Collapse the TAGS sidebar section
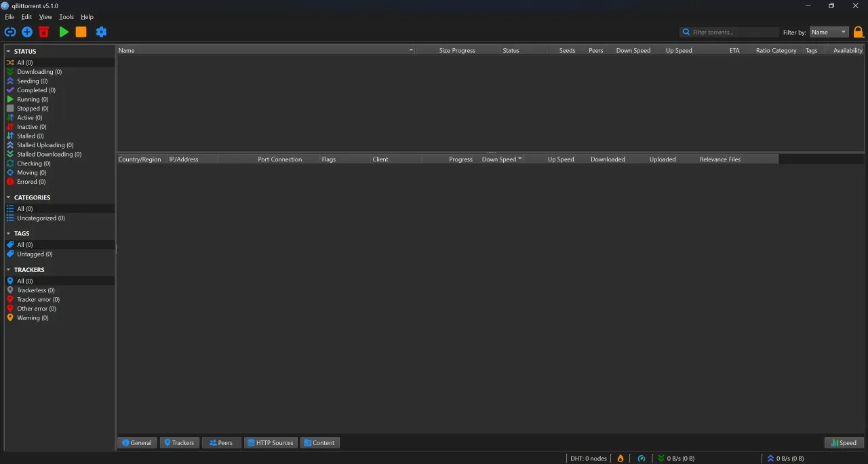The image size is (868, 464). click(x=8, y=233)
